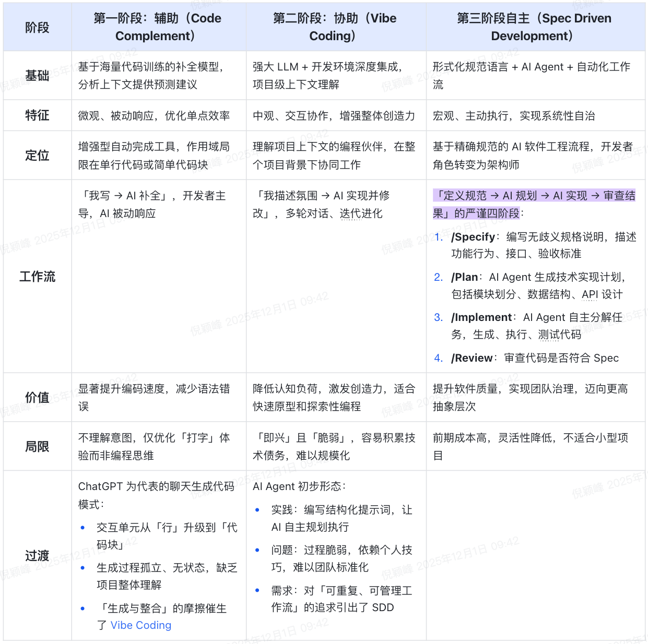
Task: Click the 工作流 row label
Action: (37, 277)
